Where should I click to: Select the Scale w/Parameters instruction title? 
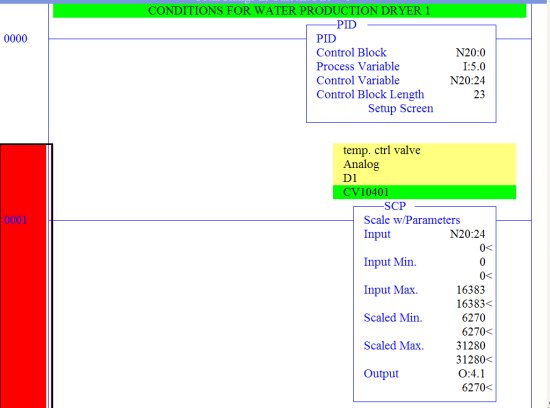pyautogui.click(x=412, y=220)
